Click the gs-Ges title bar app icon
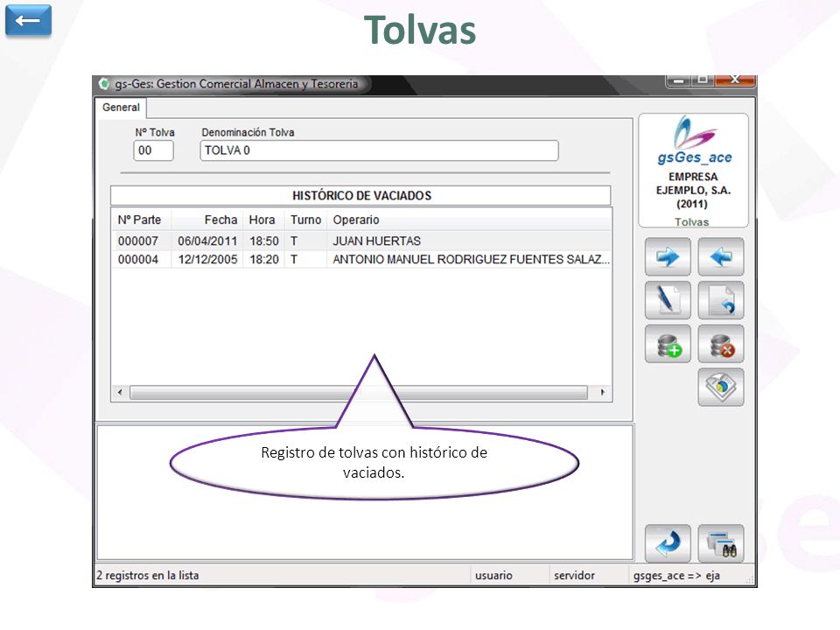The height and width of the screenshot is (630, 840). [x=104, y=84]
